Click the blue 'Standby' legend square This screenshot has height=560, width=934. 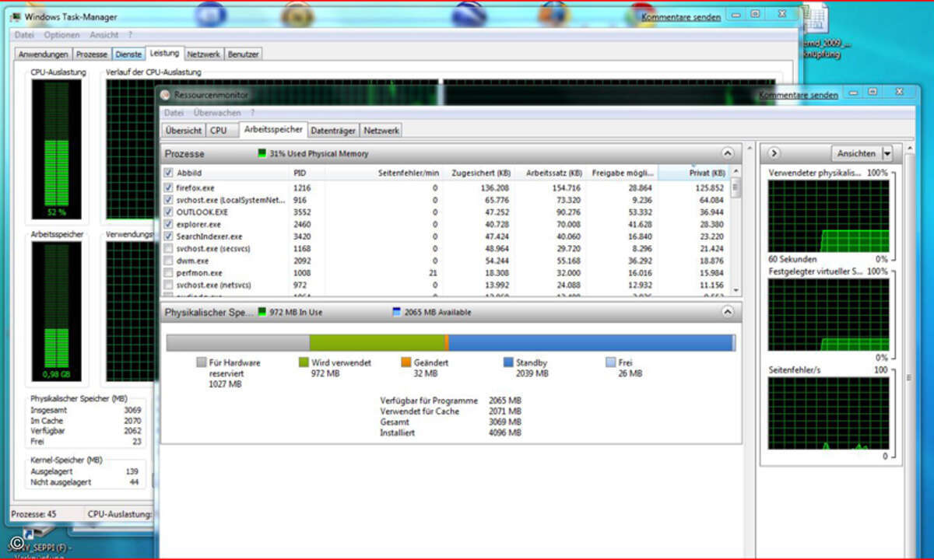point(508,362)
